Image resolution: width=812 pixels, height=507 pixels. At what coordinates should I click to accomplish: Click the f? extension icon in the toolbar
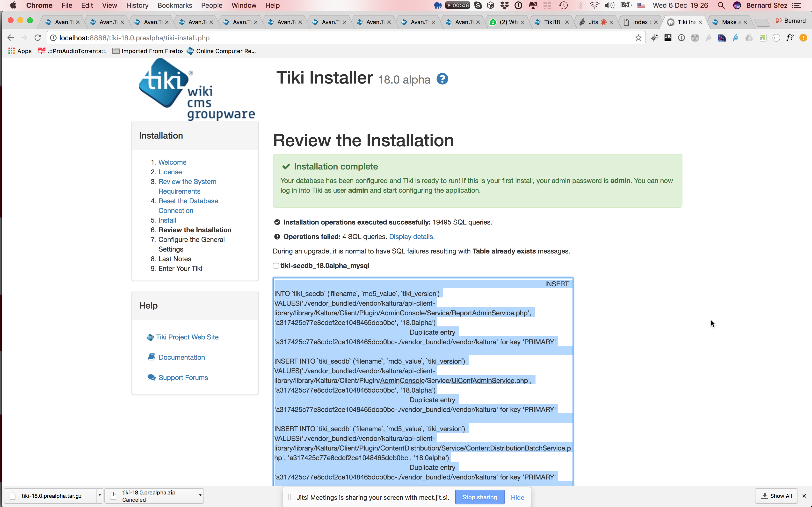790,38
